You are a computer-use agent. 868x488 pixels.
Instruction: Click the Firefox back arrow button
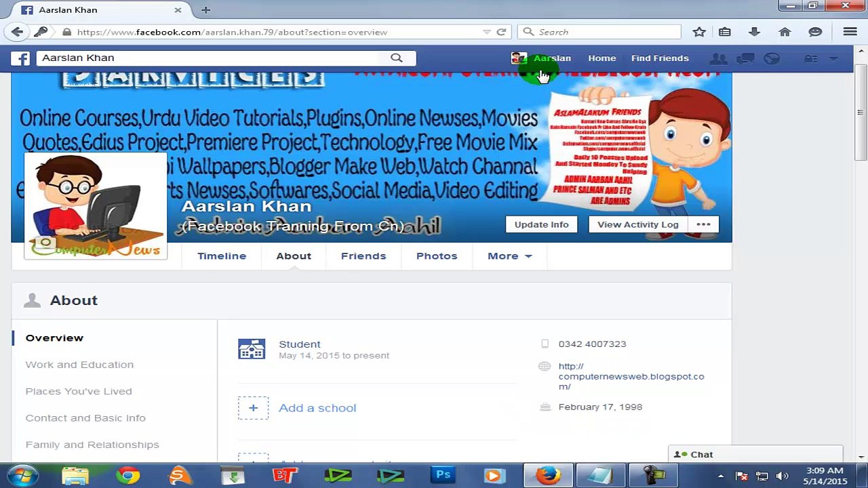[17, 32]
